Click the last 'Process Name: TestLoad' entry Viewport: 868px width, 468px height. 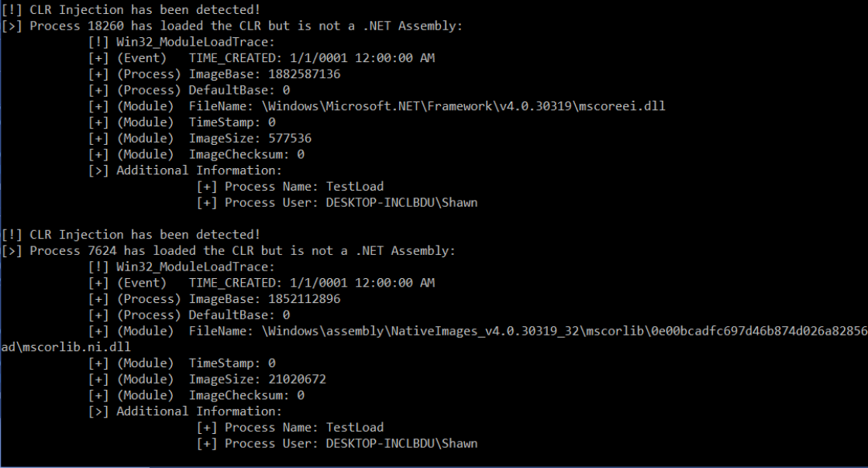(x=290, y=427)
